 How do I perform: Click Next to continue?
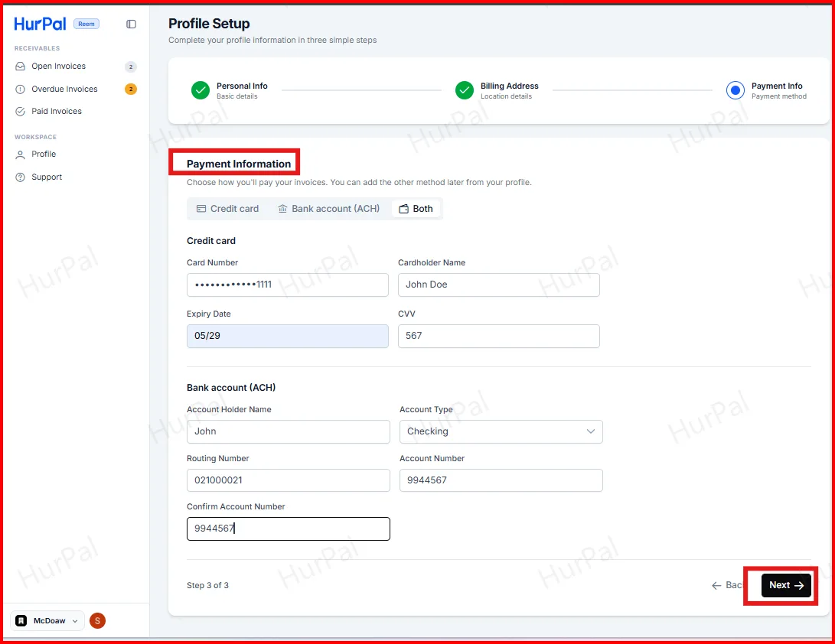click(x=786, y=585)
